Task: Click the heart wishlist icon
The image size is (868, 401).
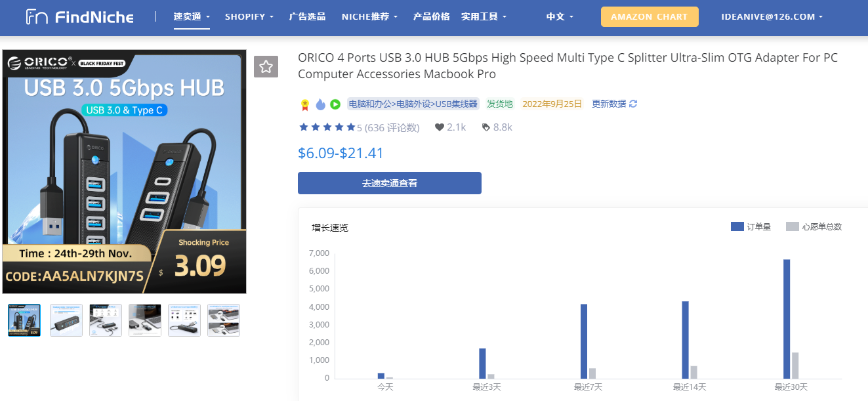Action: 440,127
